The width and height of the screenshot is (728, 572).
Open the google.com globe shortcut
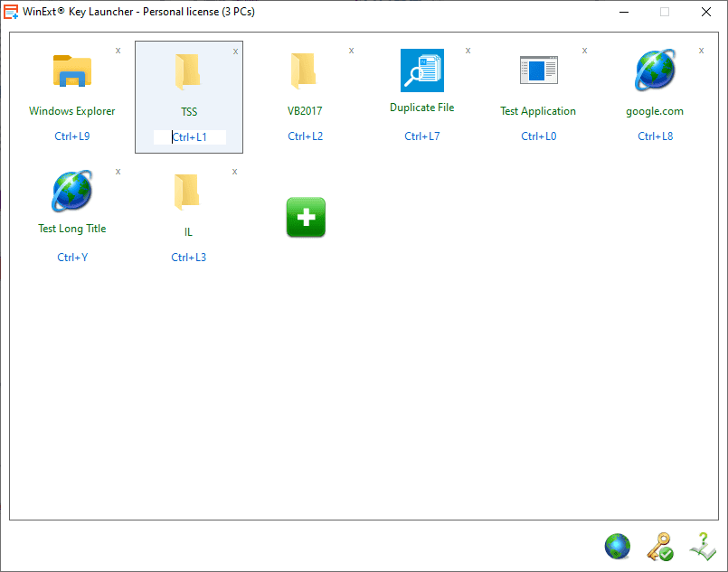pos(654,70)
